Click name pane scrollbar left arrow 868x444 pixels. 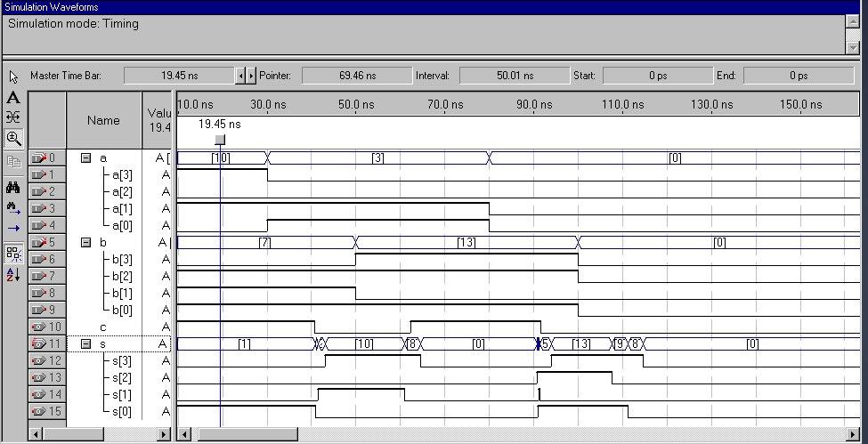point(36,434)
